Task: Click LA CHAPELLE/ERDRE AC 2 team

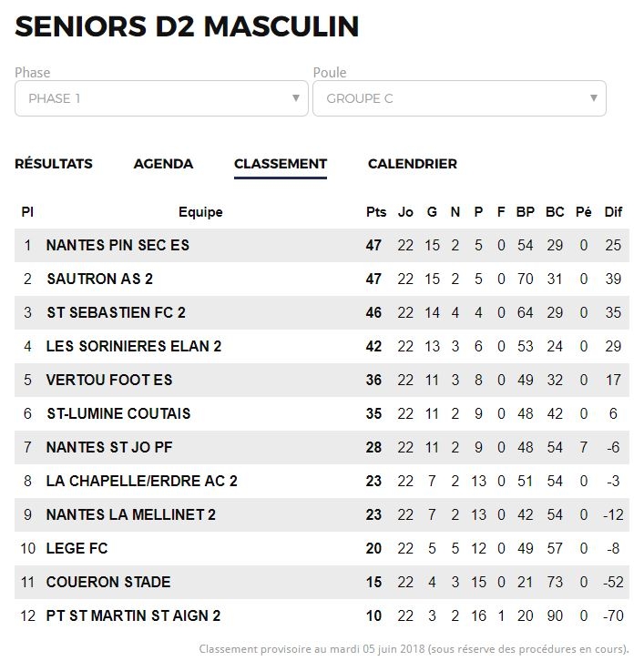Action: pyautogui.click(x=141, y=481)
